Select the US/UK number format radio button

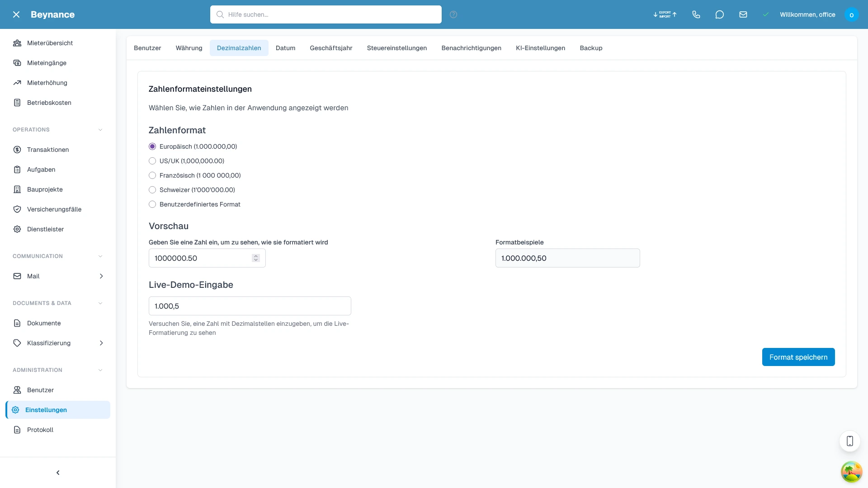click(x=152, y=161)
